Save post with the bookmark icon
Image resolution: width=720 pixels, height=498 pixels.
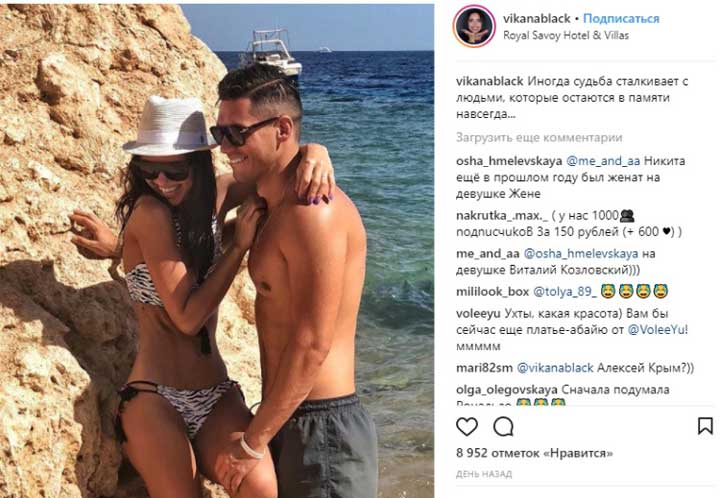click(x=705, y=426)
